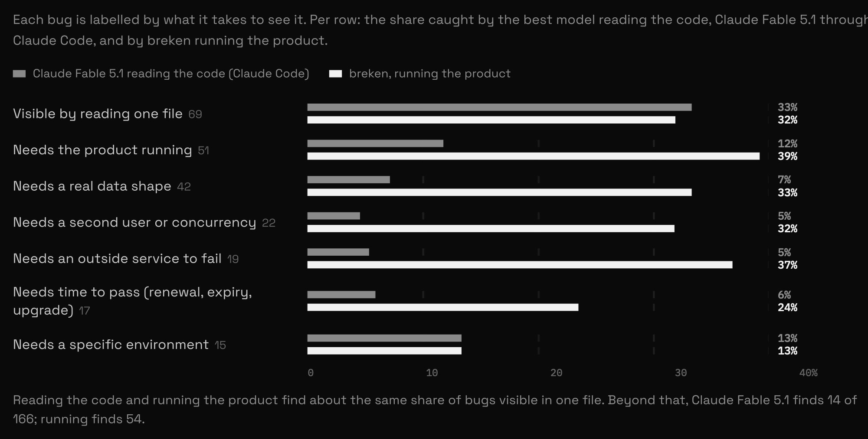Select 'Needs an outside service to fail' label
Screen dimensions: 868x439
[117, 259]
